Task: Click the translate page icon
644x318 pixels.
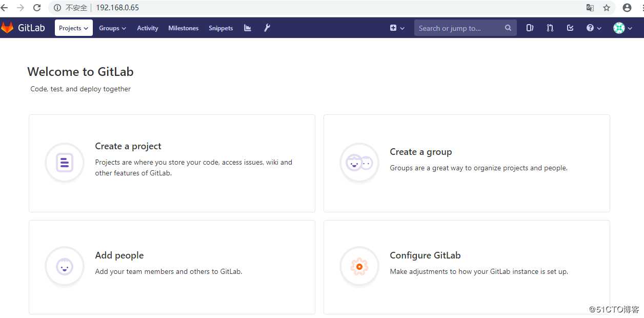Action: click(590, 8)
